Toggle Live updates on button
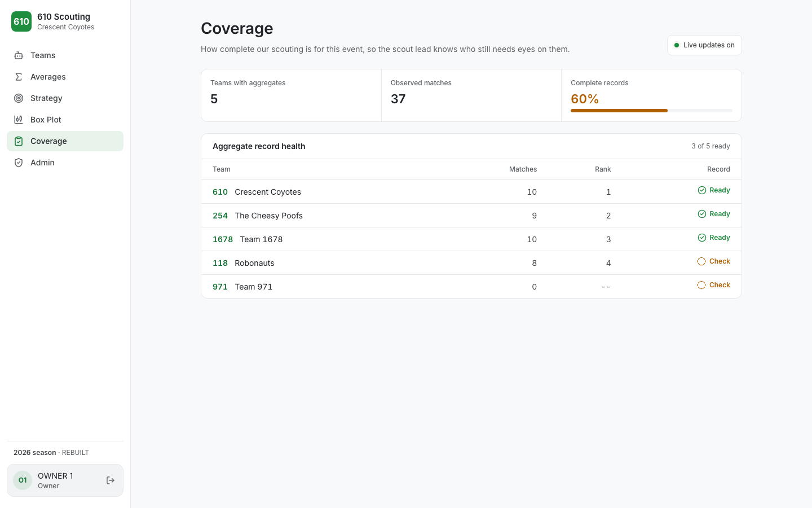 tap(704, 45)
